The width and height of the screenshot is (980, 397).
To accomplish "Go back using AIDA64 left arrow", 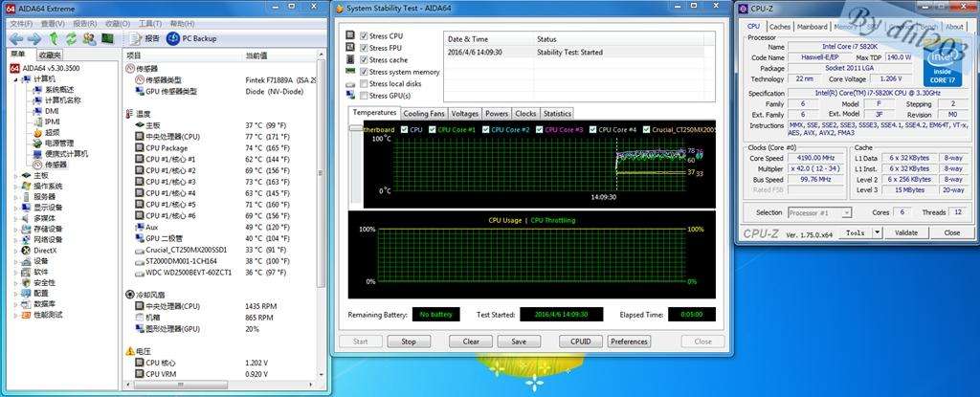I will [16, 39].
